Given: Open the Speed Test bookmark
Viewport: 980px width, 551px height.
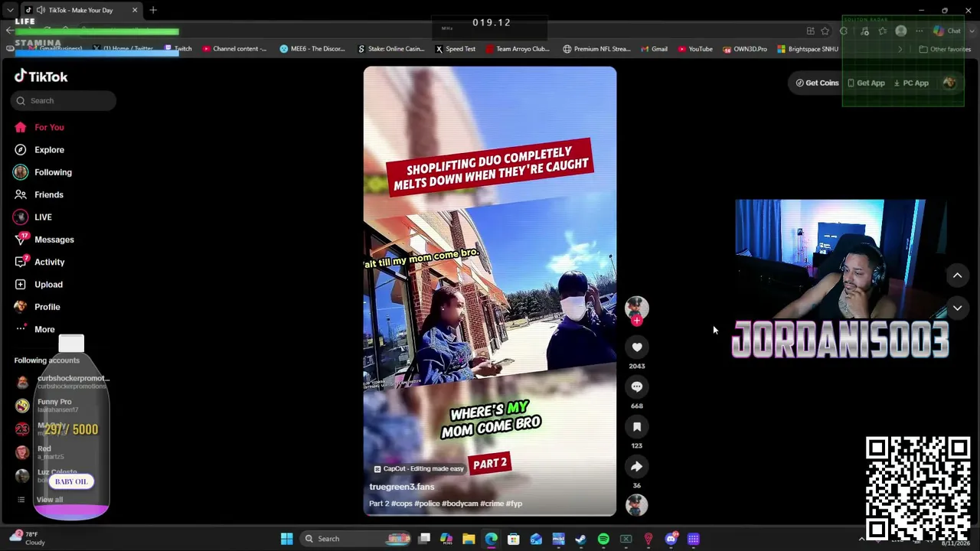Looking at the screenshot, I should [456, 49].
